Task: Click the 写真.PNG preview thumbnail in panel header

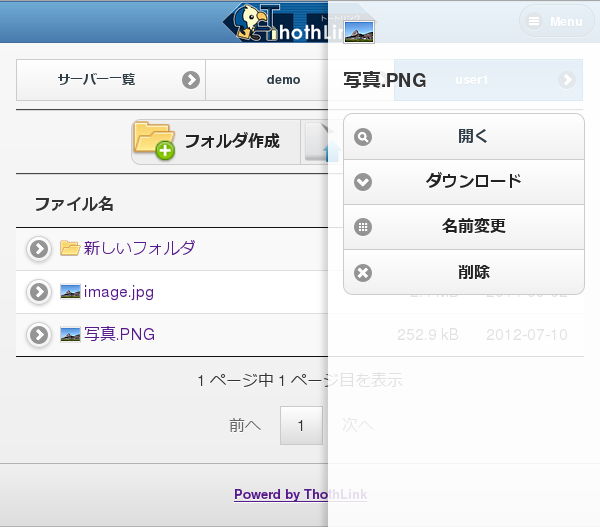Action: (359, 32)
